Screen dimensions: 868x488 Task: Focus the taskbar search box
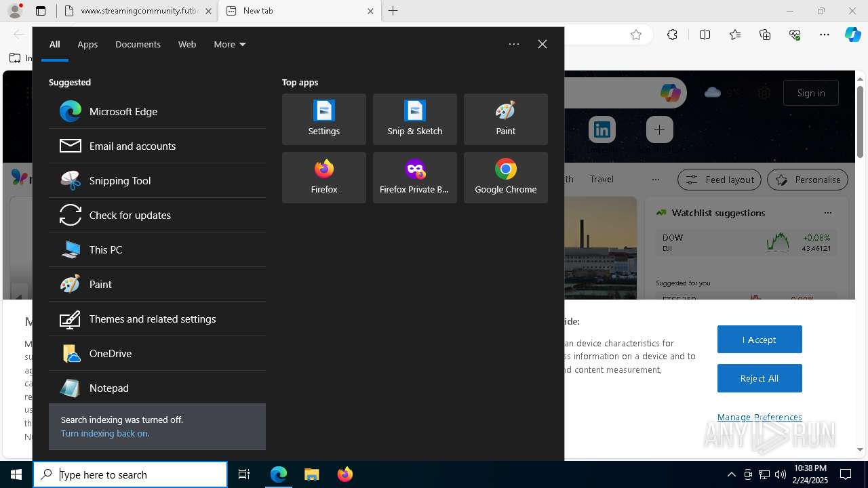(x=130, y=474)
